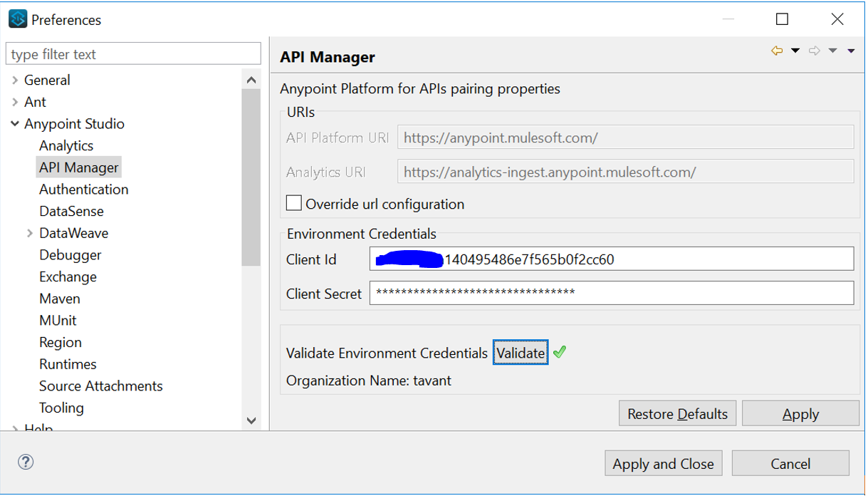868x496 pixels.
Task: Click the Restore Defaults button
Action: point(677,414)
